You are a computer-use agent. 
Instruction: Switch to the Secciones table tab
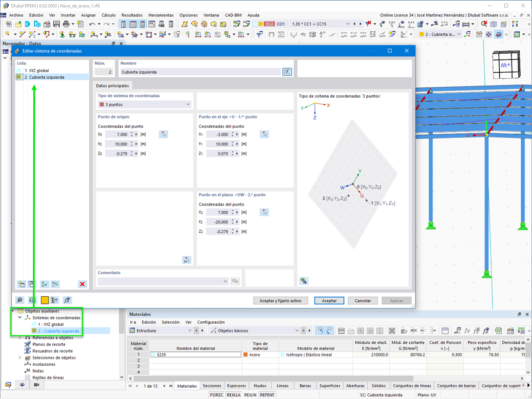point(212,386)
